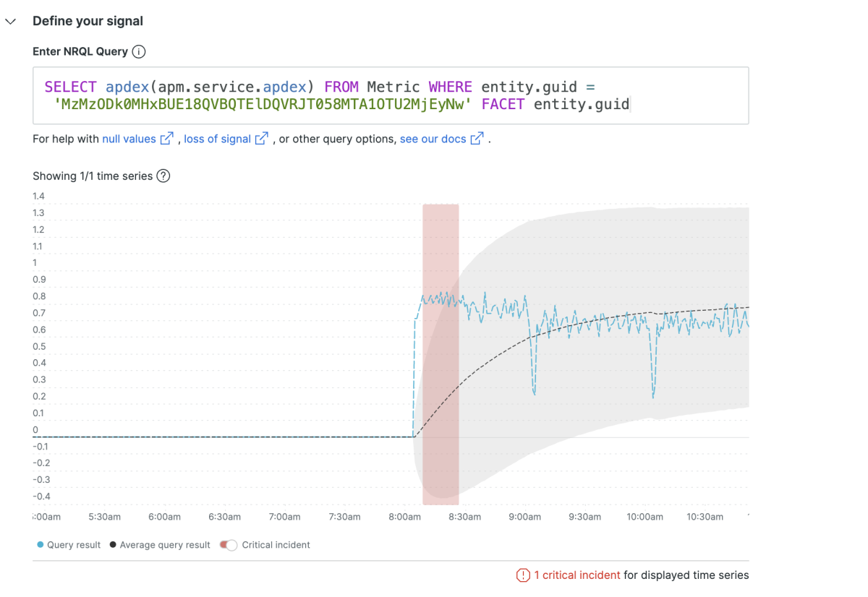Click external-link icon after loss of signal
The height and width of the screenshot is (597, 868).
pos(262,139)
